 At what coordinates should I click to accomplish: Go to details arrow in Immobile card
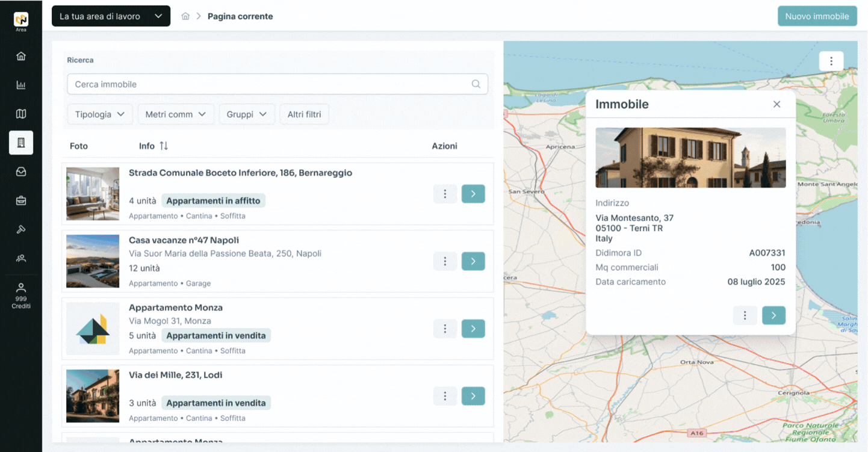tap(773, 315)
